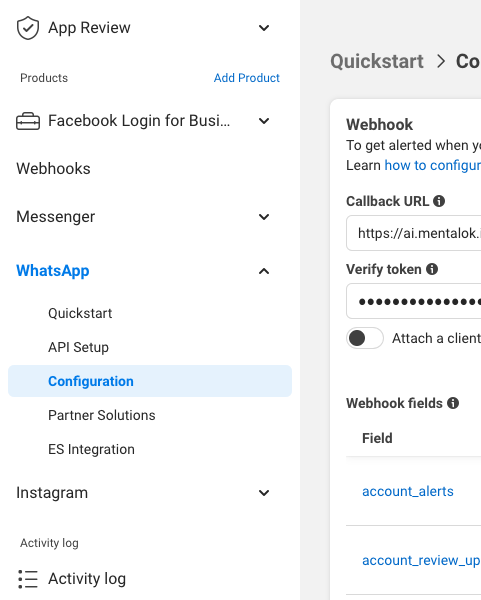
Task: Expand the App Review section
Action: coord(264,28)
